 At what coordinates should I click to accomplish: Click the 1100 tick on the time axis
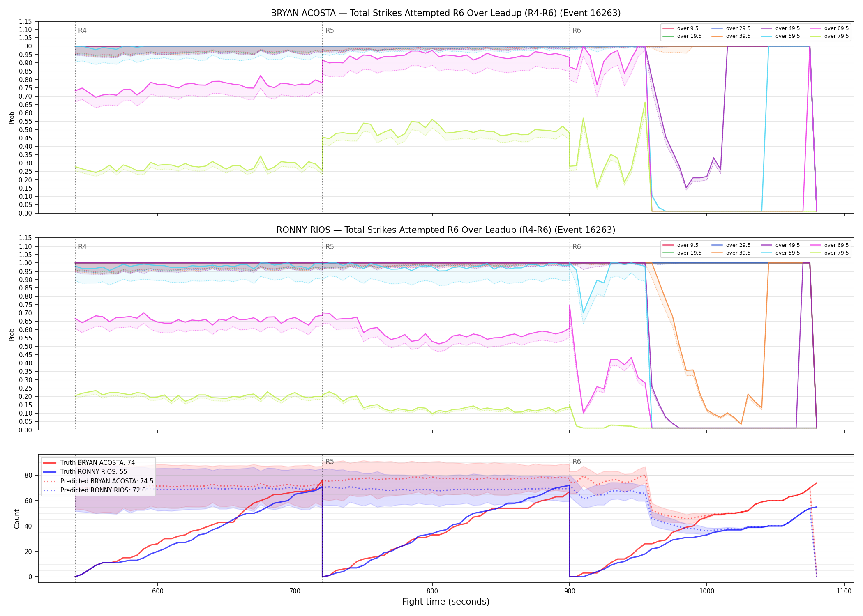pos(844,591)
